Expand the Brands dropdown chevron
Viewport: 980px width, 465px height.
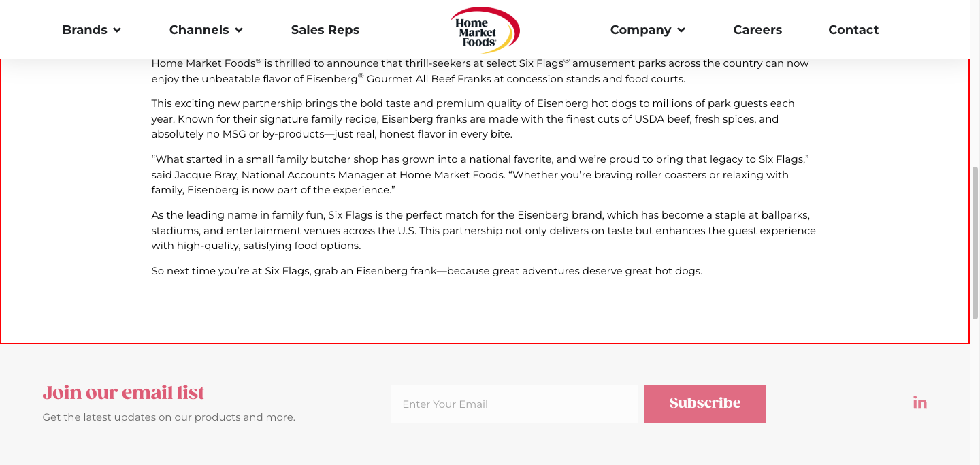click(117, 30)
